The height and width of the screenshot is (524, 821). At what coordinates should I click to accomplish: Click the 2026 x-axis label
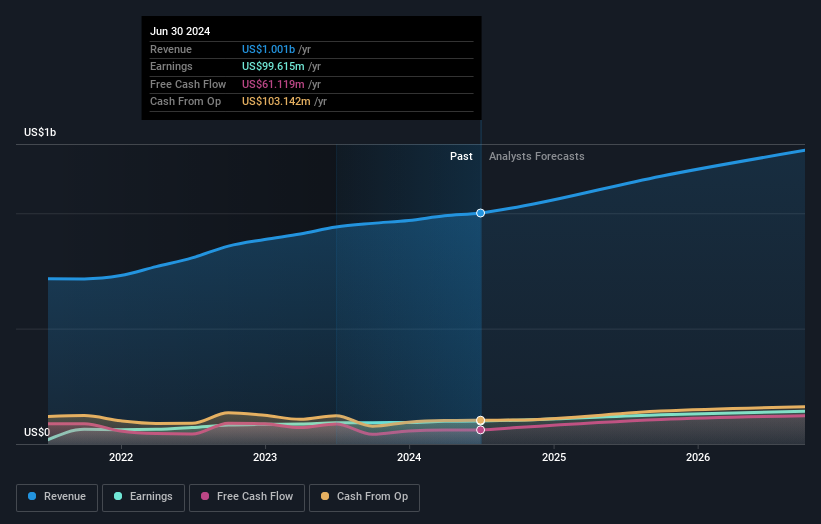pyautogui.click(x=698, y=457)
